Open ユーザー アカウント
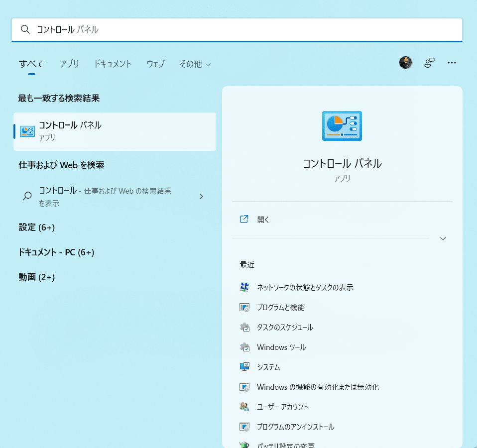477x448 pixels. (x=283, y=407)
